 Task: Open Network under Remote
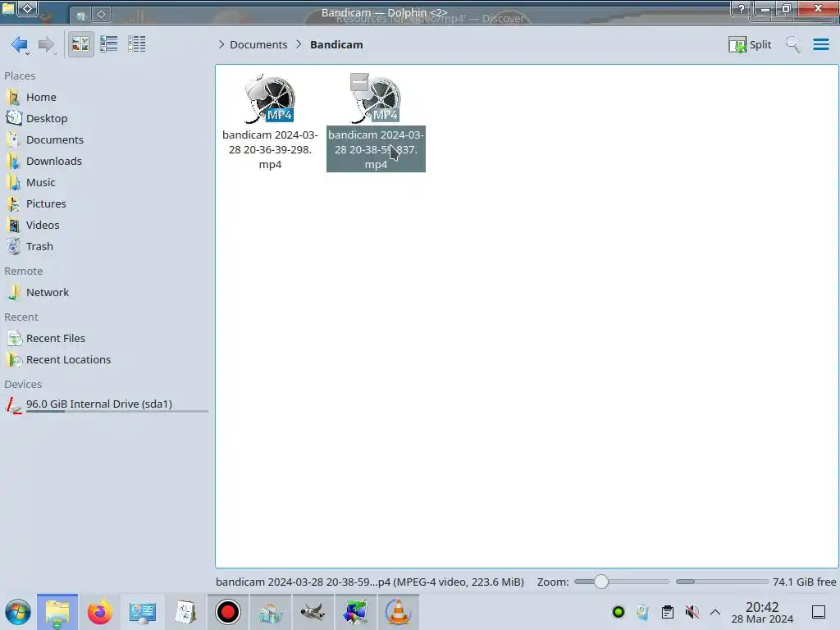48,293
